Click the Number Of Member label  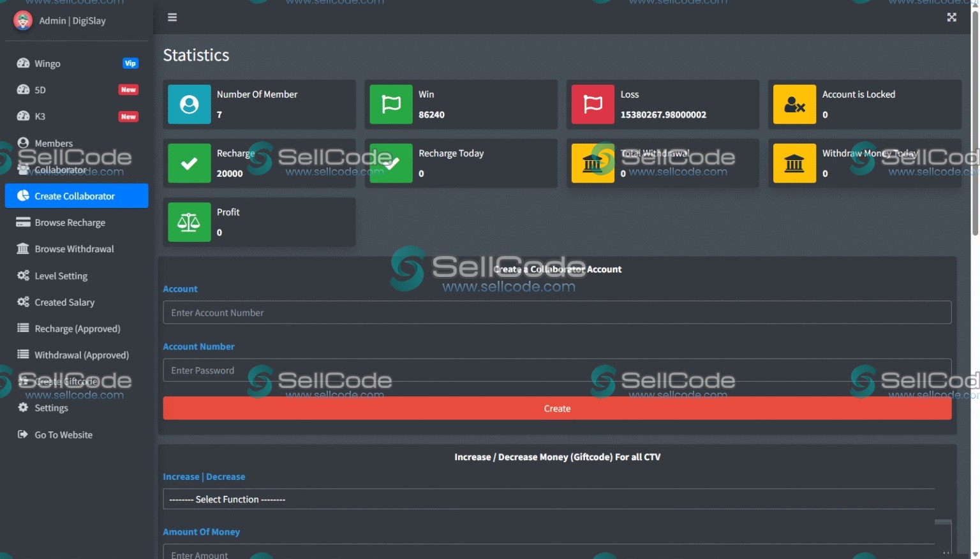pos(257,94)
